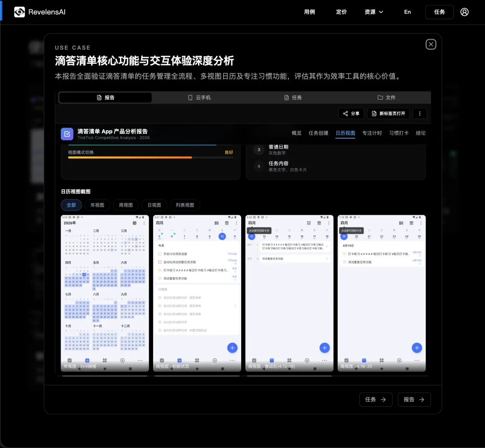
Task: Jump to 任务创建 report section
Action: [x=318, y=133]
